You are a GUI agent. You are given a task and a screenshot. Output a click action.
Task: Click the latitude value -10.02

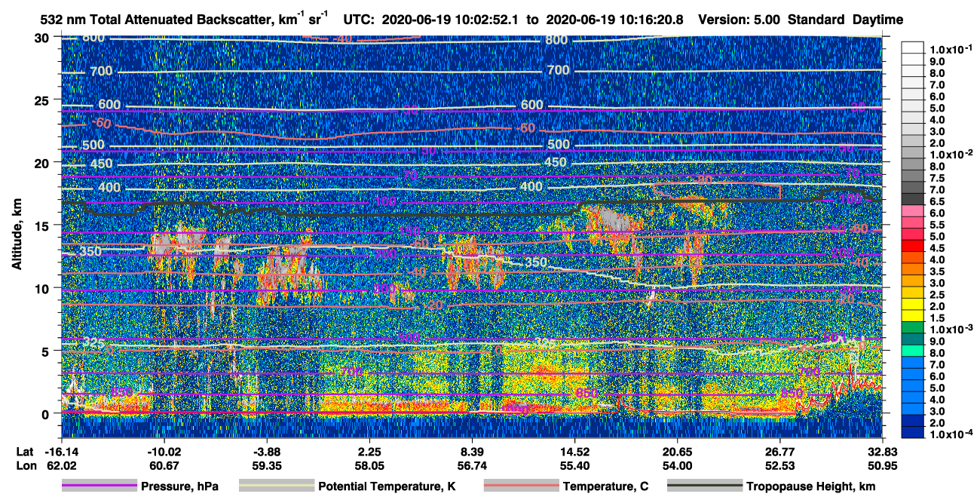tap(164, 451)
